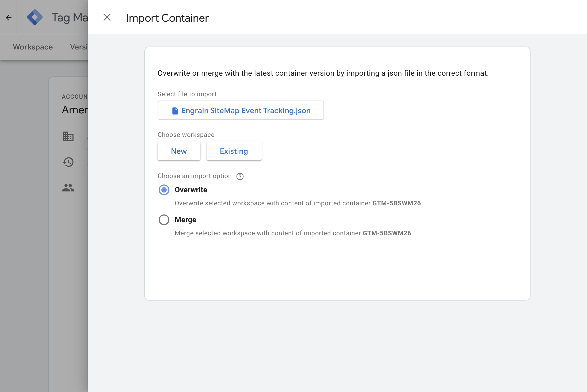Choose an Existing workspace
The image size is (587, 392).
pos(234,151)
